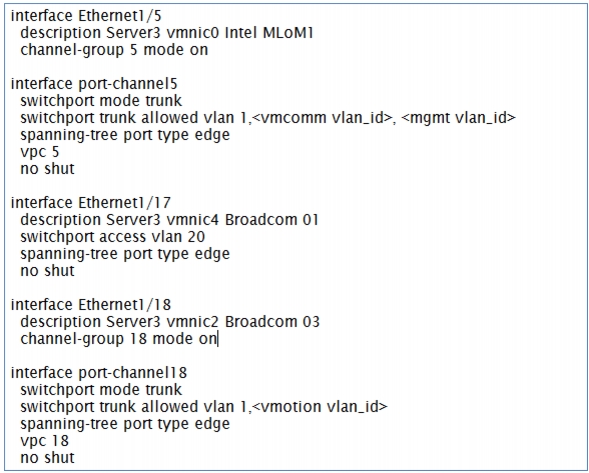Click the 'interface Ethernet1/5' line
Screen dimensions: 589x473
point(86,16)
